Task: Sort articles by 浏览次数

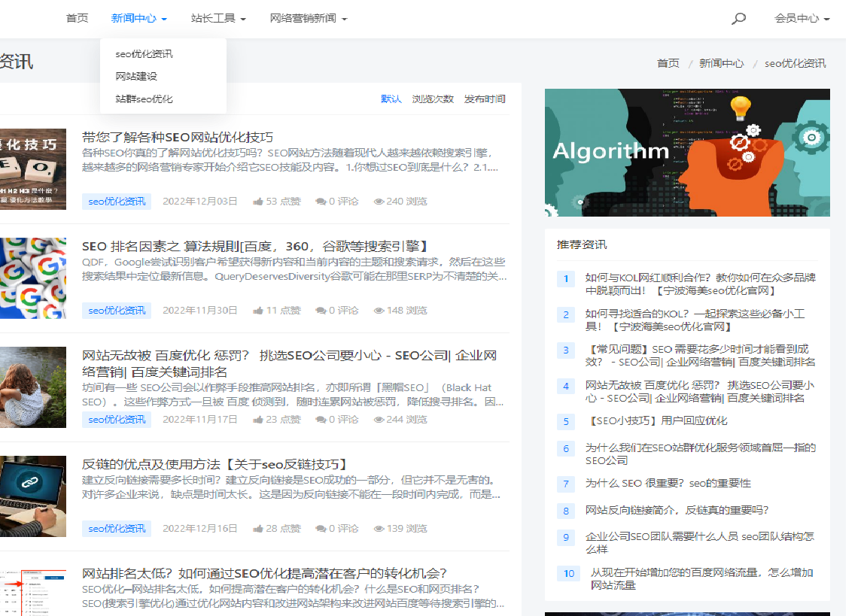Action: 434,99
